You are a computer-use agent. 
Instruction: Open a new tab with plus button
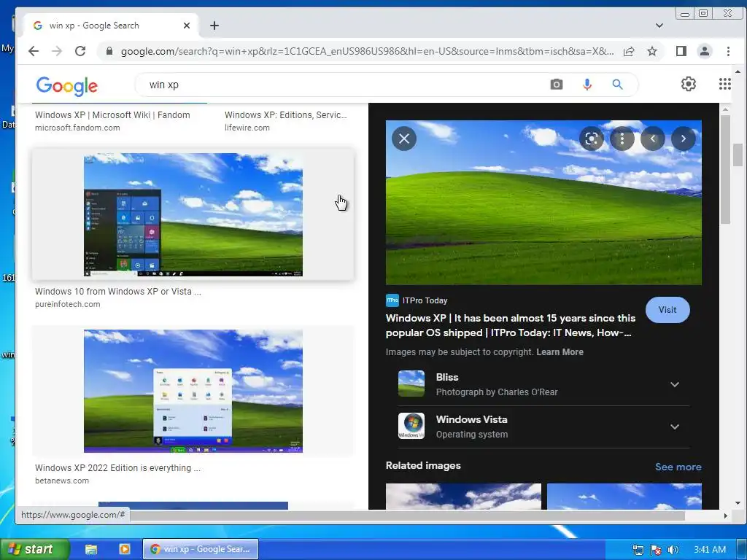214,26
